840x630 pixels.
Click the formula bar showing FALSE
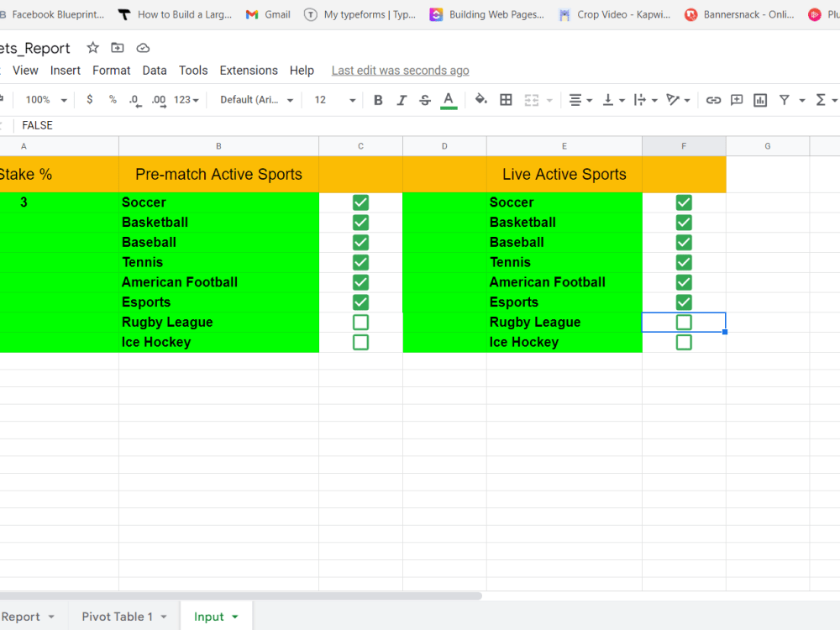click(x=428, y=125)
